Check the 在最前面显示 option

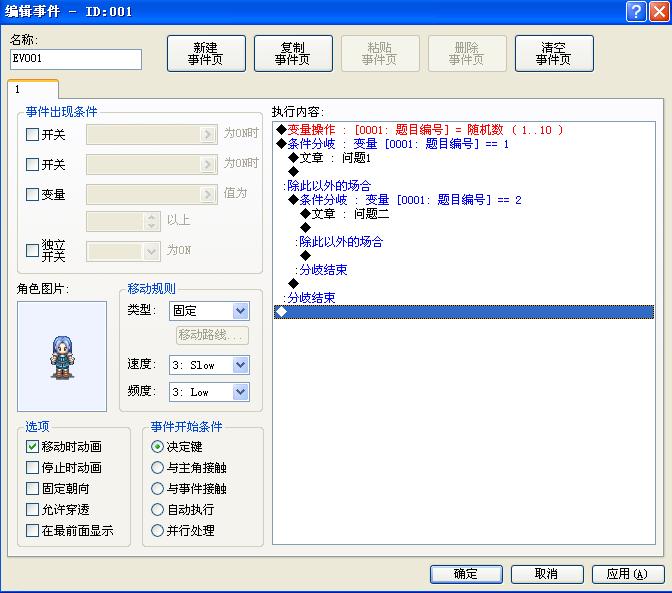tap(33, 530)
